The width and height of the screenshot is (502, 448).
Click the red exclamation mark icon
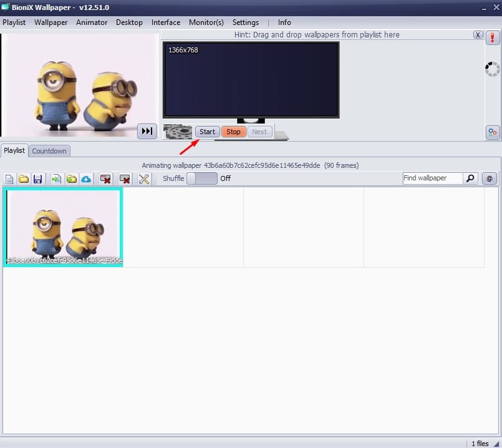pyautogui.click(x=493, y=38)
